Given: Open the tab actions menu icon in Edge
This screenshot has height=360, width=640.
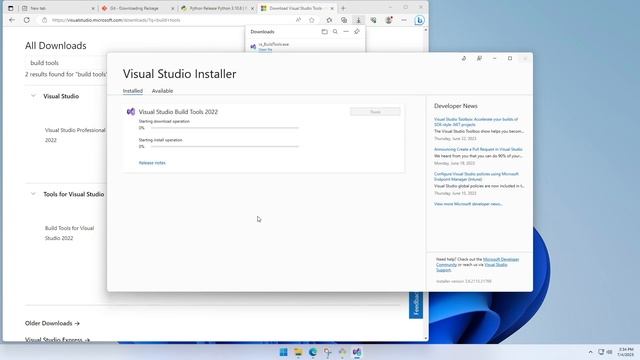Looking at the screenshot, I should 11,8.
